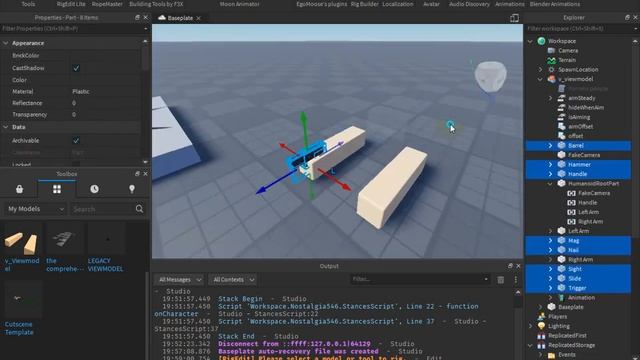
Task: Undock the Toolbox panel
Action: (x=137, y=174)
